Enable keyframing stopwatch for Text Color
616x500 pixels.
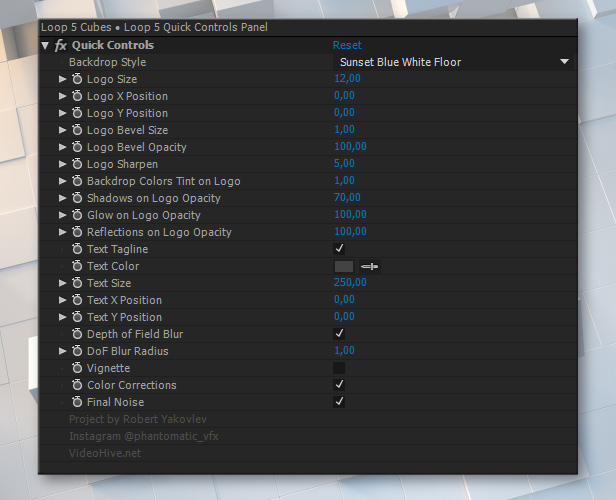(x=77, y=266)
